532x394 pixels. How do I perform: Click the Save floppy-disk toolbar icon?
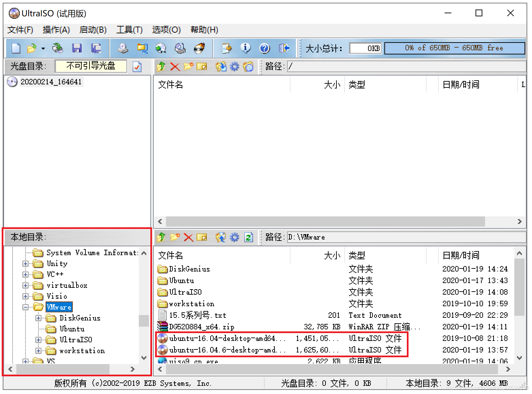pos(77,48)
